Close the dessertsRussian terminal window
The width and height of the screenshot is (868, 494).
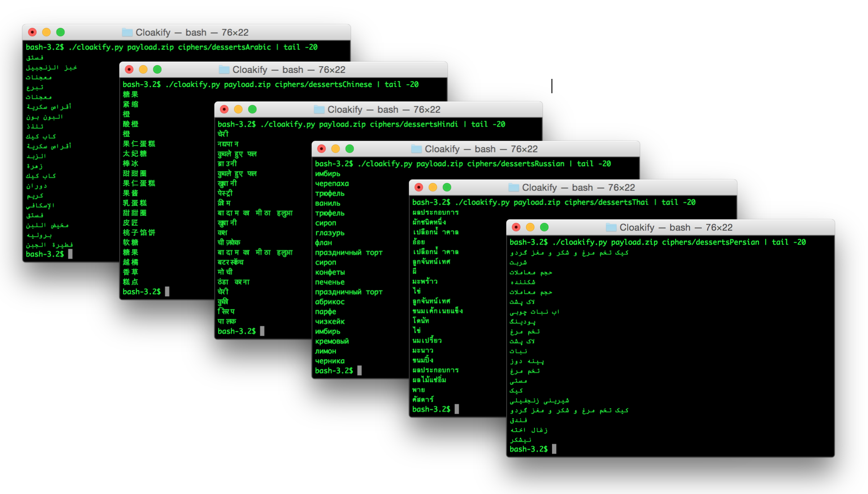321,149
